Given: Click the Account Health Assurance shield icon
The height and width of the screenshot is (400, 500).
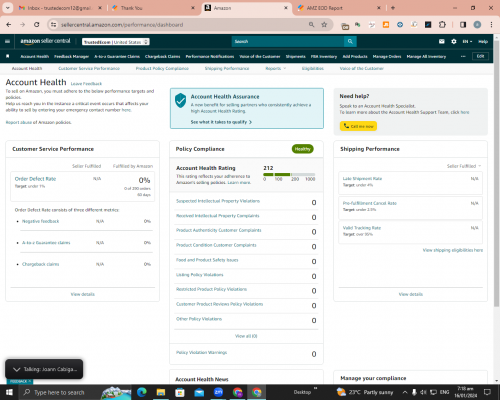Looking at the screenshot, I should point(180,101).
